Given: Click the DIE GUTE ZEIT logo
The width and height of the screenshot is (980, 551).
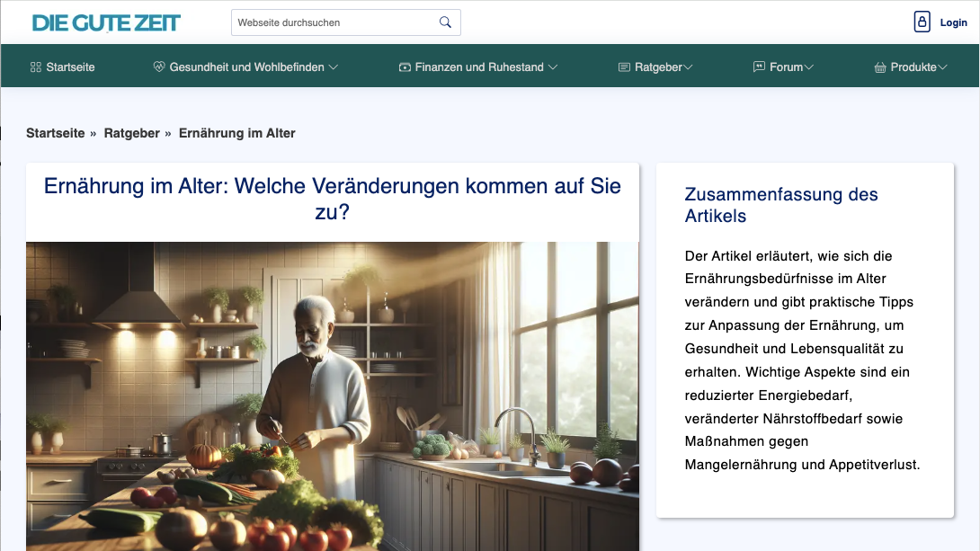Looking at the screenshot, I should tap(105, 22).
